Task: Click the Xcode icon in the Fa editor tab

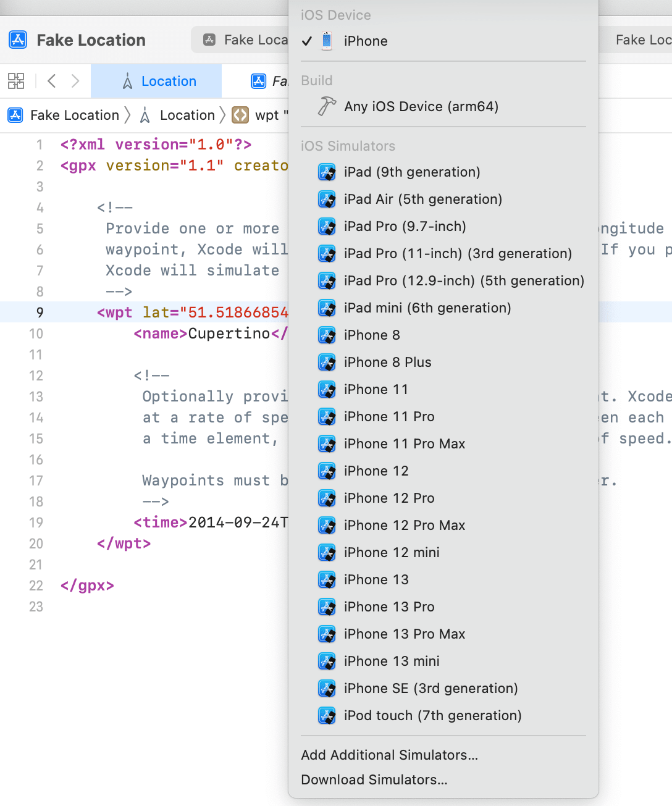Action: coord(258,81)
